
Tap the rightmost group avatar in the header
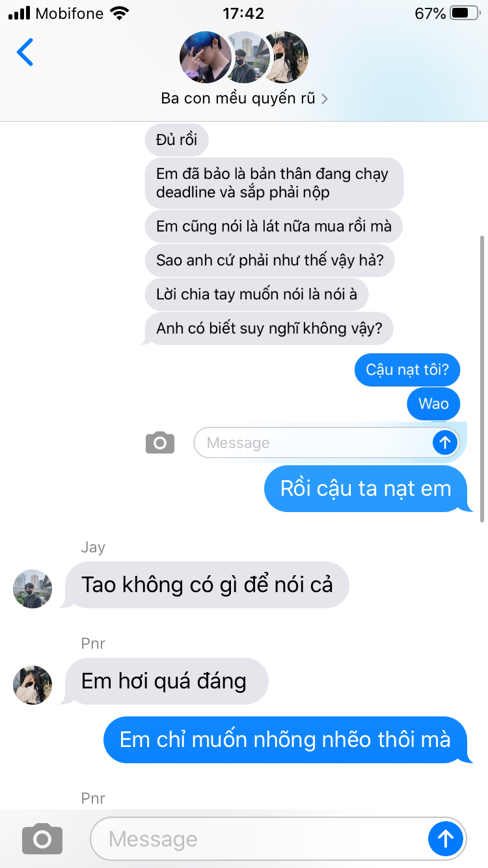[x=283, y=57]
